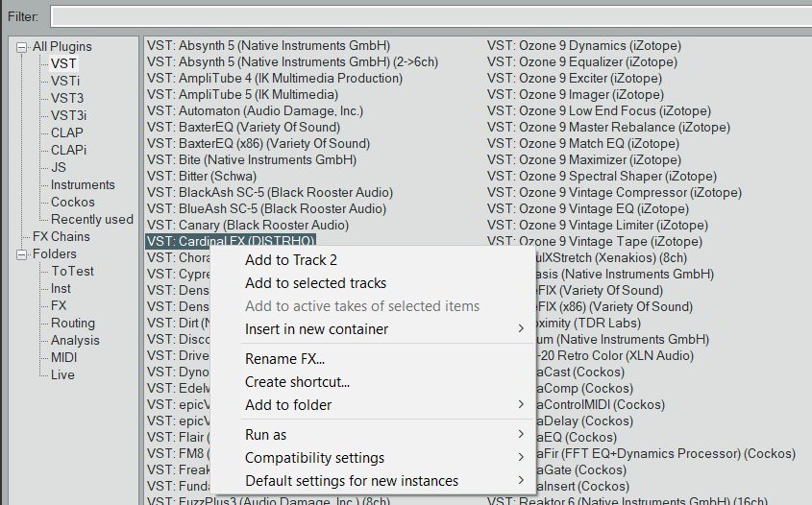This screenshot has width=812, height=505.
Task: Collapse the Folders tree node
Action: pyautogui.click(x=21, y=254)
